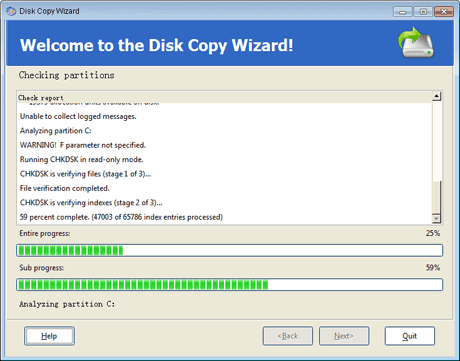The height and width of the screenshot is (361, 460).
Task: Click the Check report scrollbar thumb
Action: 436,198
